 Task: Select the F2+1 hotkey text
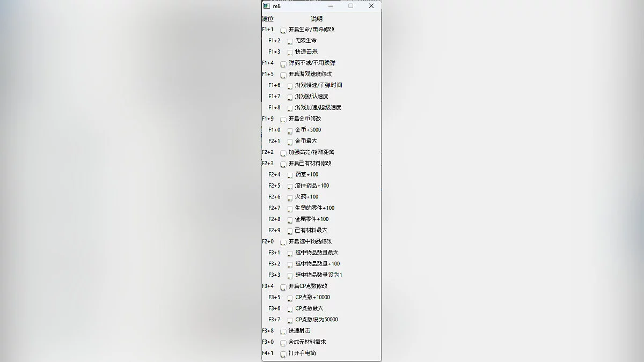pos(274,141)
